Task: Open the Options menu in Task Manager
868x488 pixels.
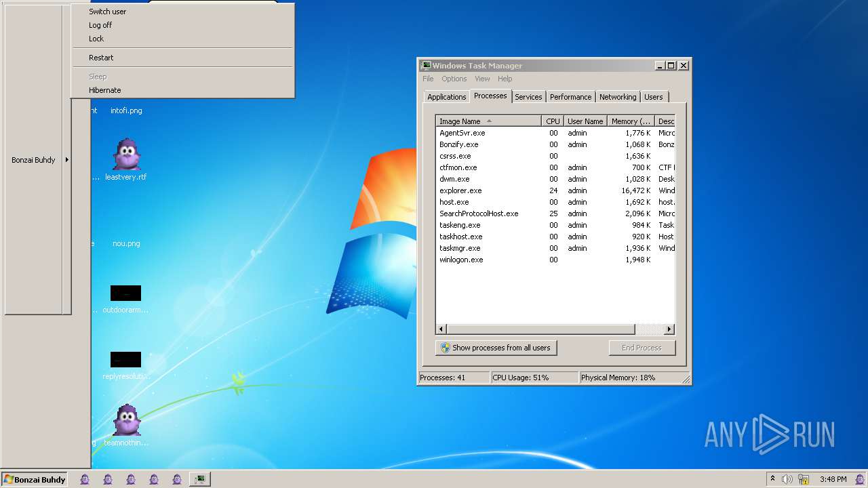Action: click(454, 79)
